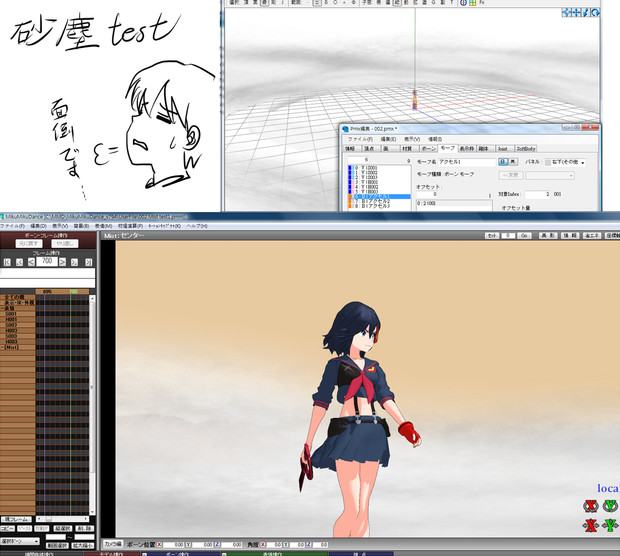
Task: Switch to Joint tab in Pmx editor
Action: coord(503,149)
